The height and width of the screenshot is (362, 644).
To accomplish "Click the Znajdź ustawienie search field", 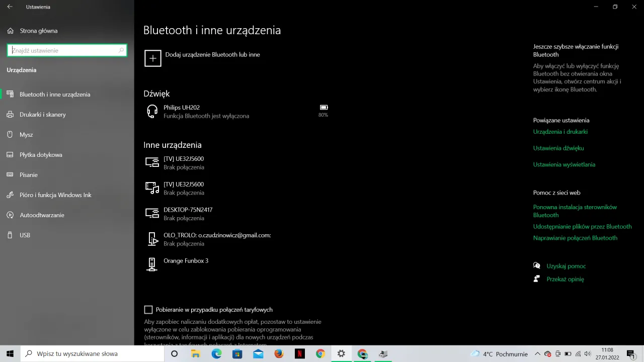I will pos(67,50).
